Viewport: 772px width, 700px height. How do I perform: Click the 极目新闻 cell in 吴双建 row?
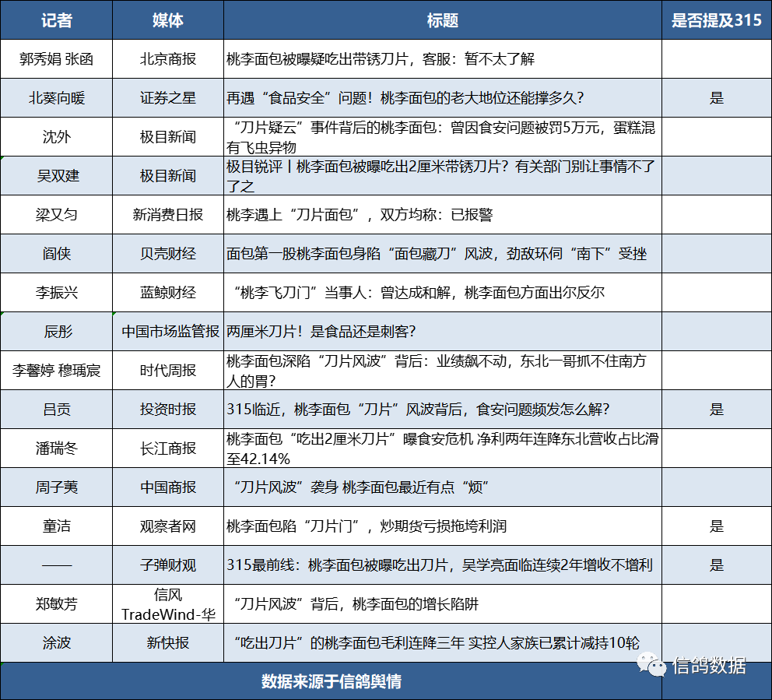[x=168, y=176]
